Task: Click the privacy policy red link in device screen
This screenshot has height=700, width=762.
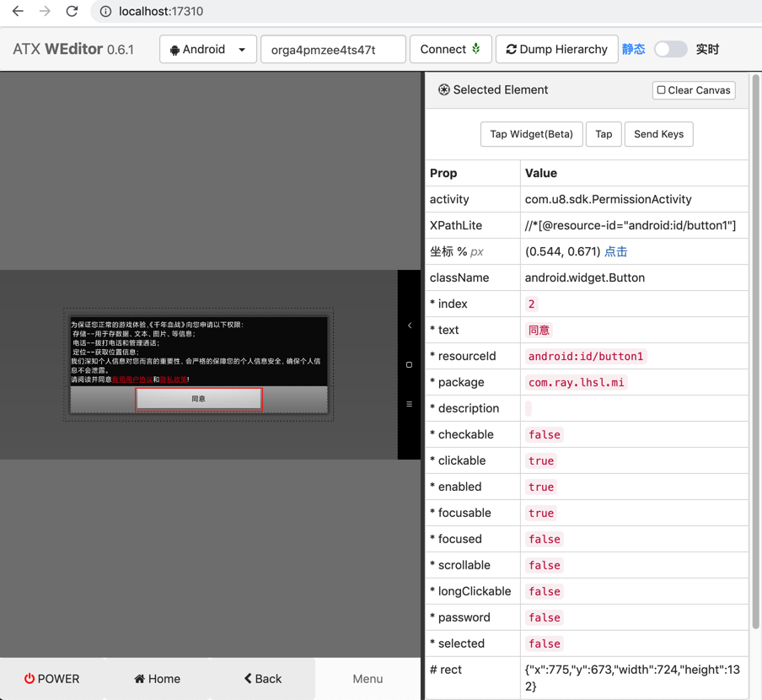Action: [174, 380]
